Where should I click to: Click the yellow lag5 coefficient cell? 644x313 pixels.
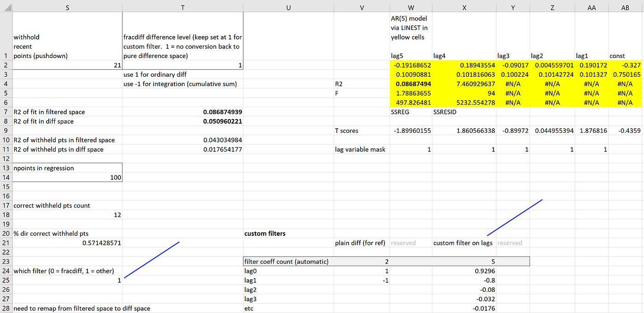point(411,65)
